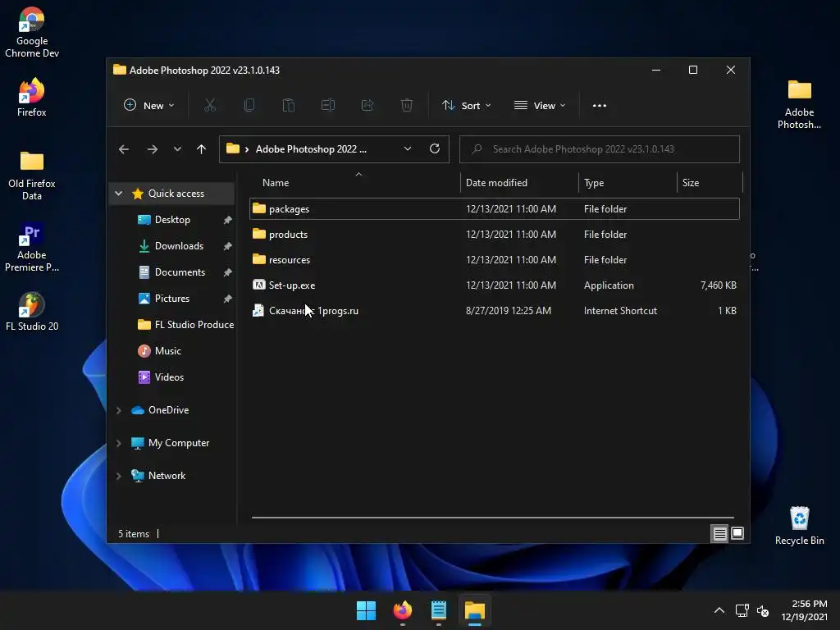Unpin Desktop using its pin icon
The height and width of the screenshot is (630, 840).
[227, 220]
